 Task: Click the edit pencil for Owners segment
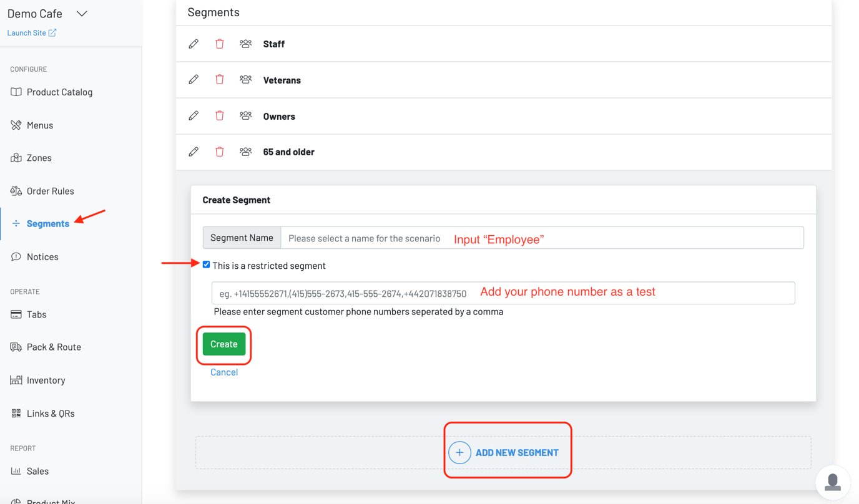point(194,116)
